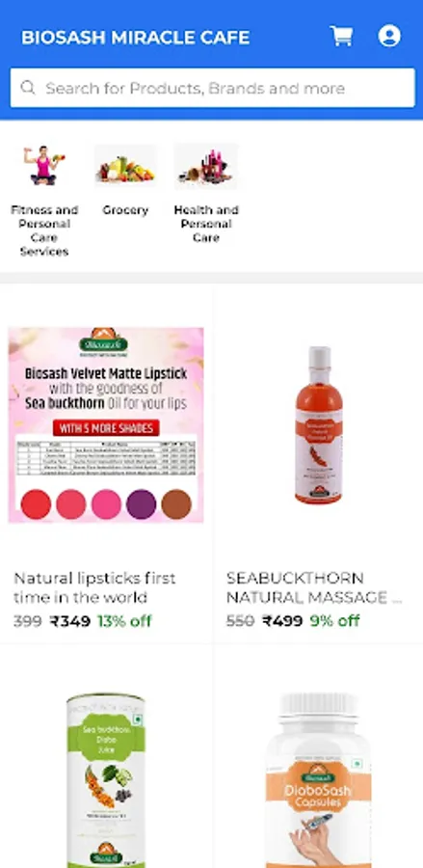Screen dimensions: 423x868
Task: Open the shopping cart icon
Action: [x=341, y=36]
